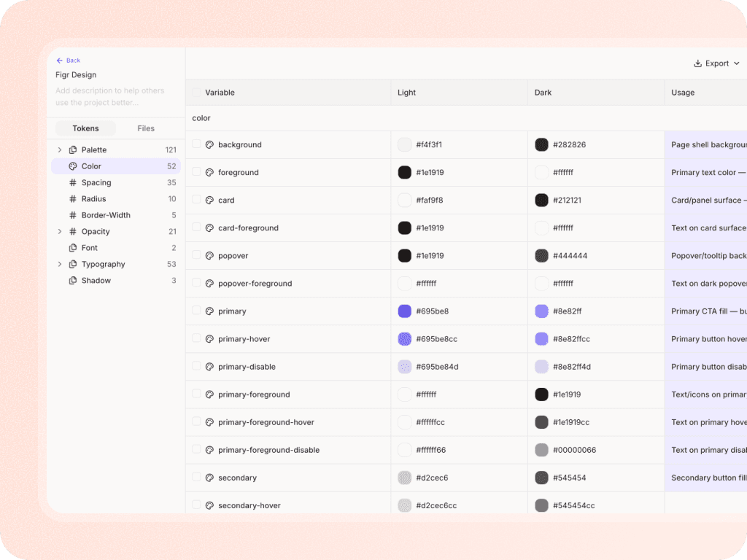Click palette icon of foreground variable
The width and height of the screenshot is (747, 560).
209,172
